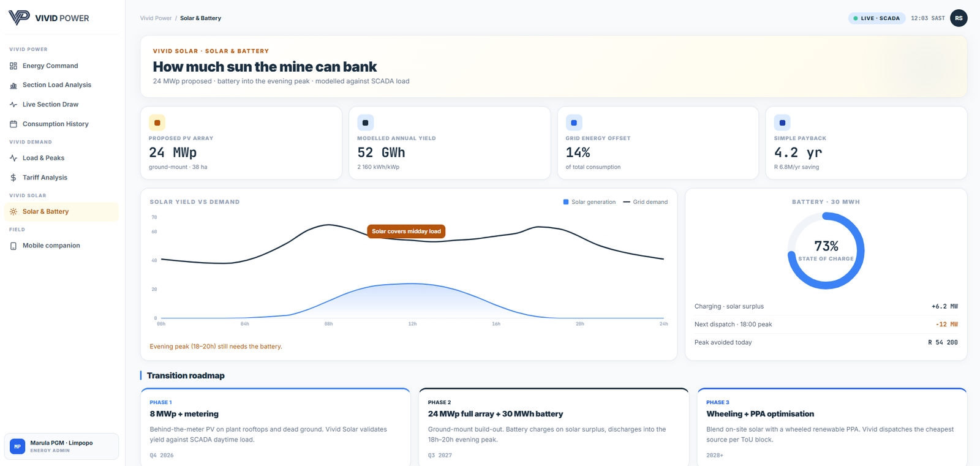This screenshot has width=980, height=466.
Task: Click the green live status dot
Action: point(856,18)
